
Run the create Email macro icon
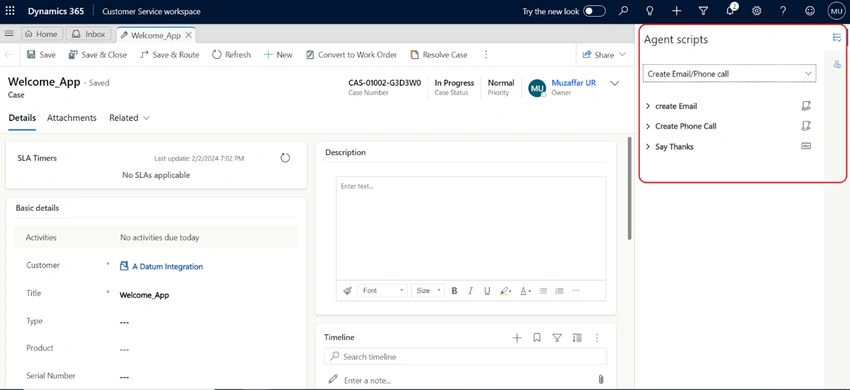click(806, 106)
